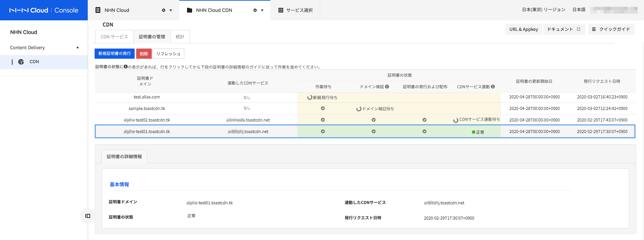The width and height of the screenshot is (644, 240).
Task: Expand the NHN Cloud organization dropdown arrow
Action: coord(171,10)
